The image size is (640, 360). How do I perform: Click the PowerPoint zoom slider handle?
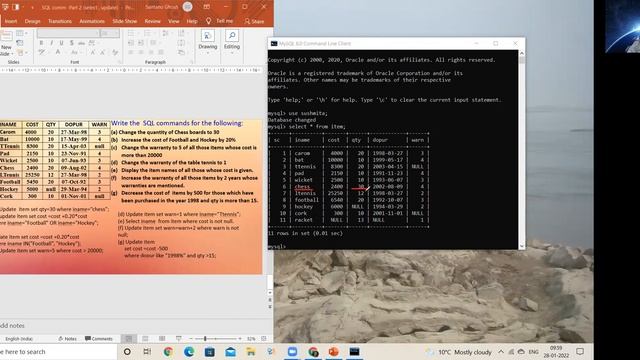pos(205,339)
